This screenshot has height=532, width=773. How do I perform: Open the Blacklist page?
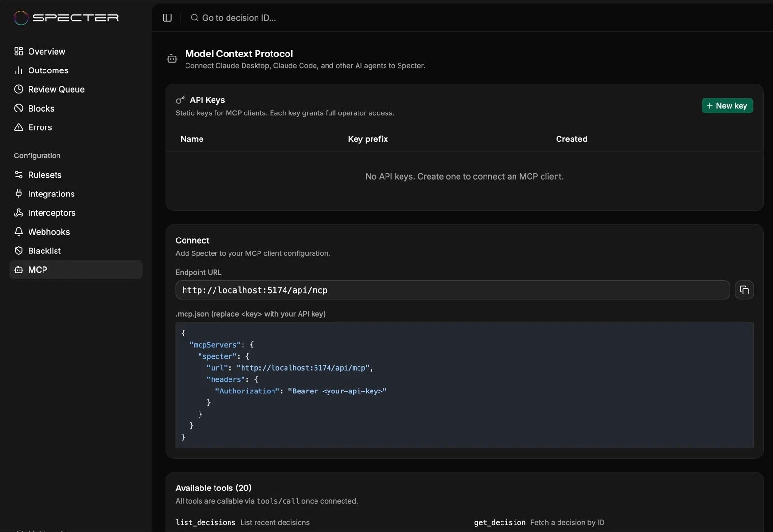(76, 251)
